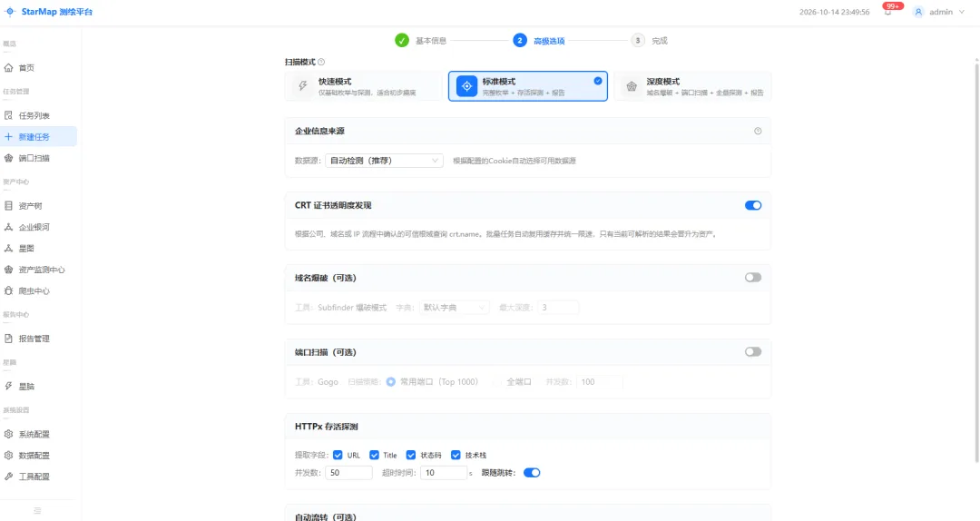Viewport: 980px width, 521px height.
Task: Expand the admin account dropdown arrow
Action: click(961, 12)
